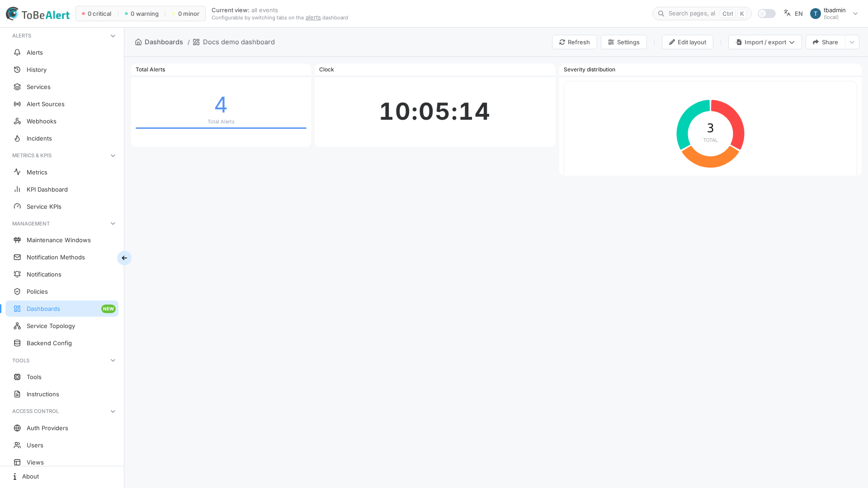This screenshot has width=868, height=488.
Task: Collapse the METRICS & KPIS section
Action: pos(113,155)
